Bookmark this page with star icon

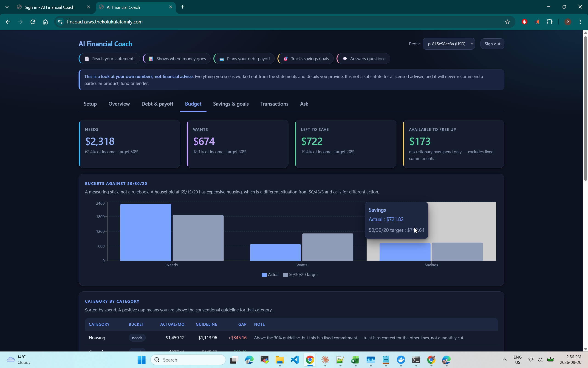[507, 22]
